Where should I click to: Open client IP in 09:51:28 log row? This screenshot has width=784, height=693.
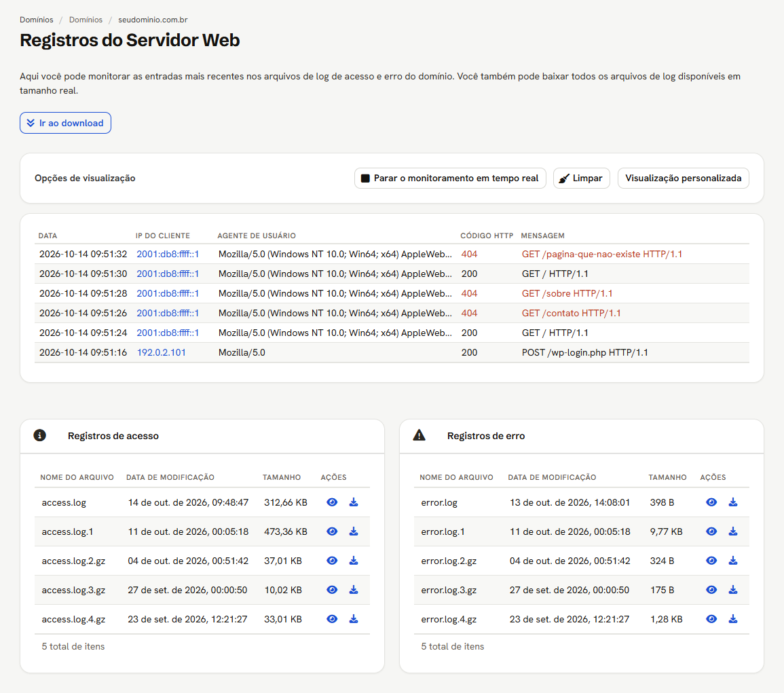[x=168, y=293]
